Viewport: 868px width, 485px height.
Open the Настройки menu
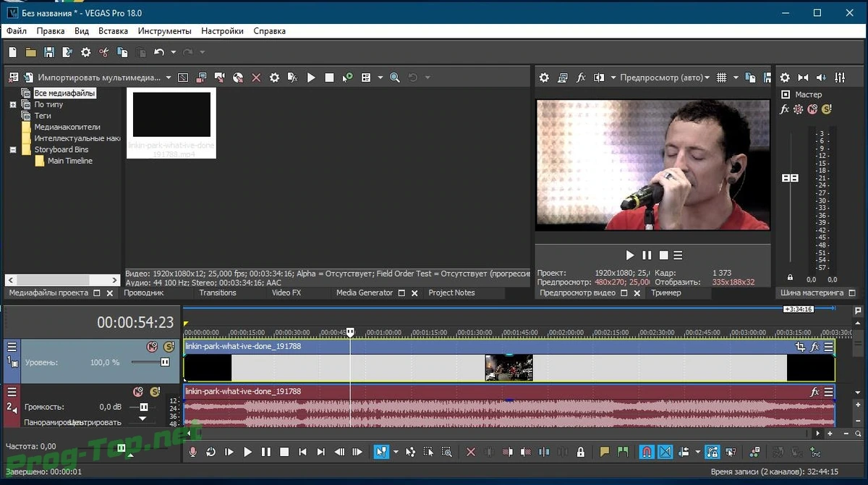click(223, 31)
